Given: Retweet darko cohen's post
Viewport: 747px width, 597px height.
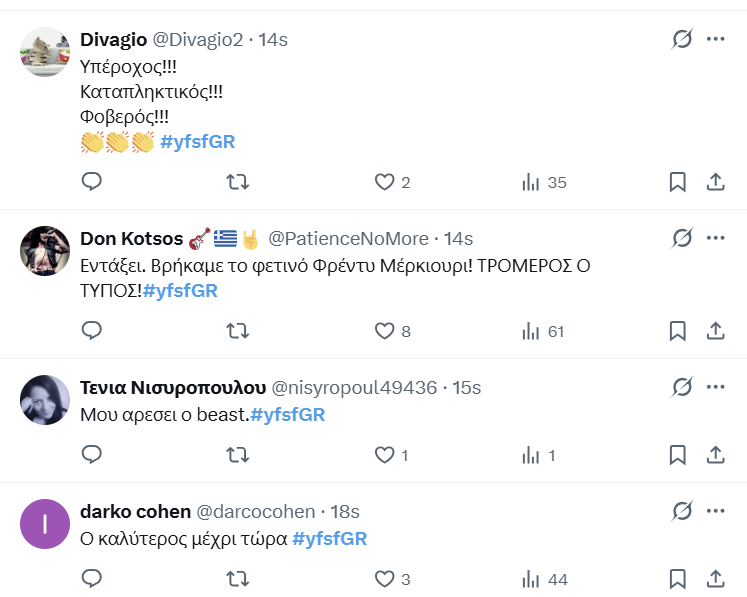Looking at the screenshot, I should coord(238,579).
